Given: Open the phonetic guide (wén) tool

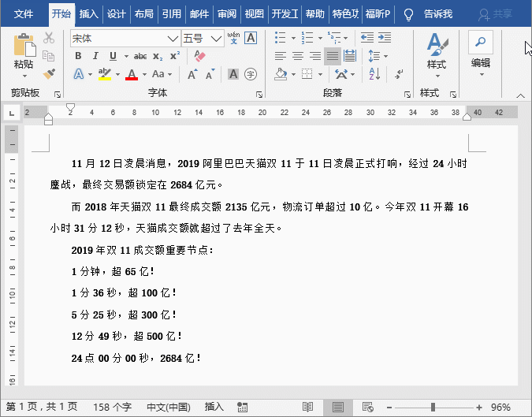Looking at the screenshot, I should [233, 38].
